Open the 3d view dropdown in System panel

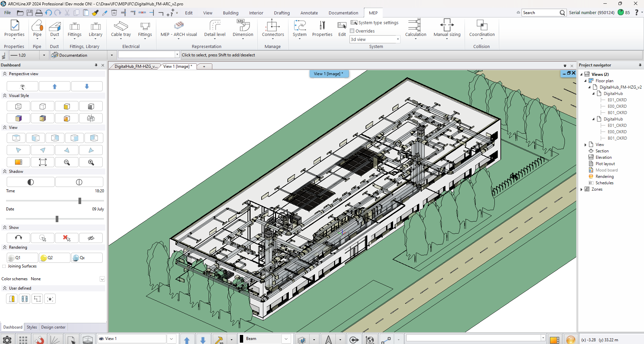click(x=398, y=39)
